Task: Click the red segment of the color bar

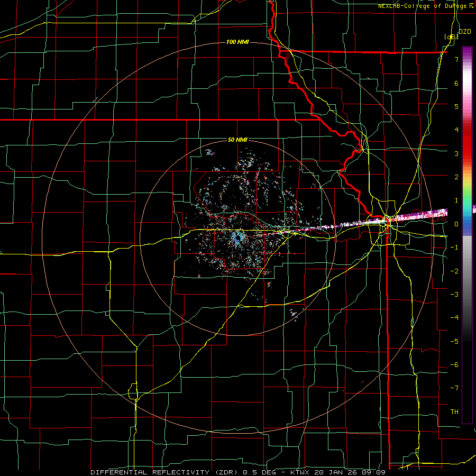Action: pyautogui.click(x=467, y=143)
